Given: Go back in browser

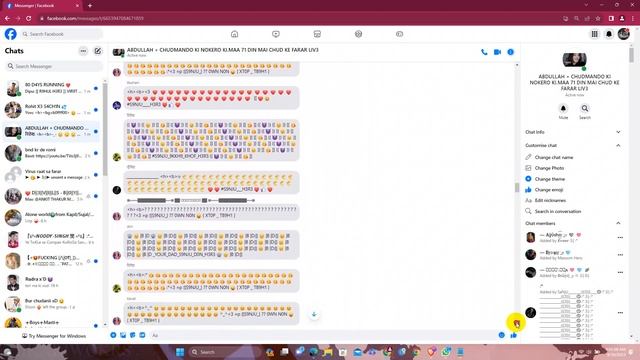Looking at the screenshot, I should [x=7, y=18].
